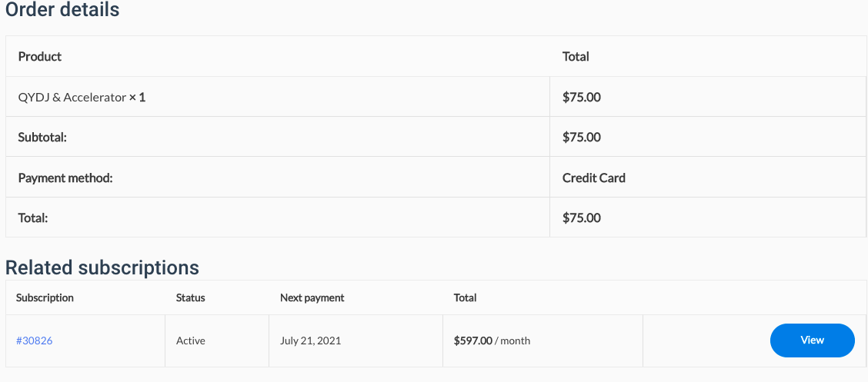The width and height of the screenshot is (868, 382).
Task: Click the Status column header
Action: point(190,297)
